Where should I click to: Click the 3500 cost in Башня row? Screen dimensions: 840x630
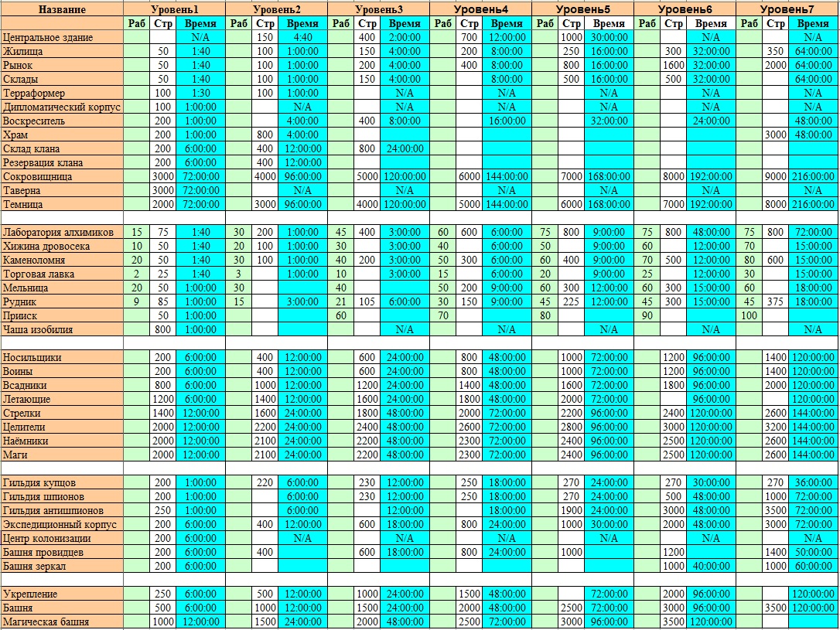coord(775,608)
